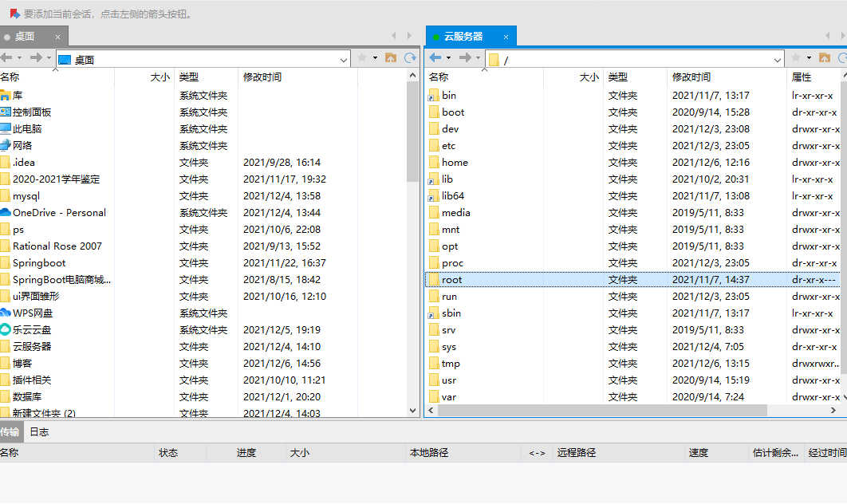Open the 日志 tab
The height and width of the screenshot is (504, 847).
[39, 432]
